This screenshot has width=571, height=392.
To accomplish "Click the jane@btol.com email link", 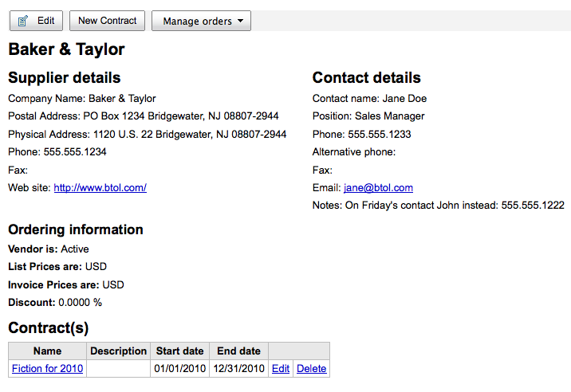I will pyautogui.click(x=378, y=188).
